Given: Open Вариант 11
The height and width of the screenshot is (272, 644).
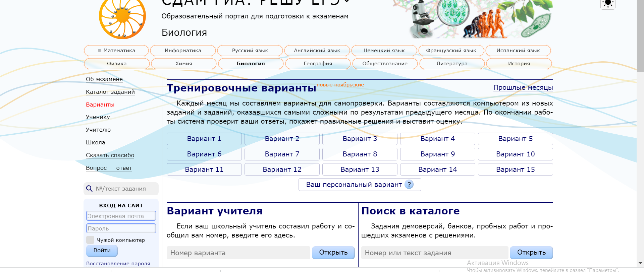Looking at the screenshot, I should tap(204, 169).
